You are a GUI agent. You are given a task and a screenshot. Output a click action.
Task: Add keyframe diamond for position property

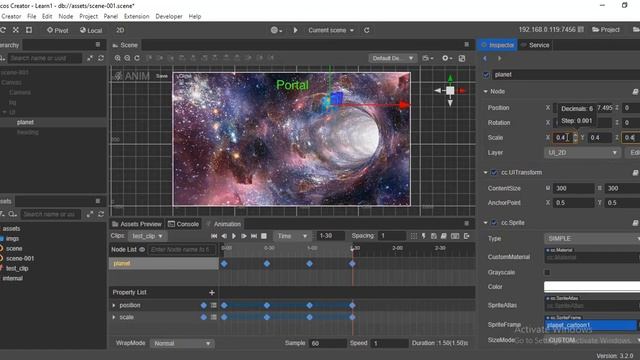204,305
